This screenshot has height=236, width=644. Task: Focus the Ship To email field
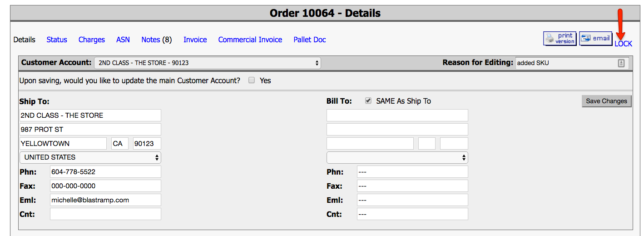(105, 200)
